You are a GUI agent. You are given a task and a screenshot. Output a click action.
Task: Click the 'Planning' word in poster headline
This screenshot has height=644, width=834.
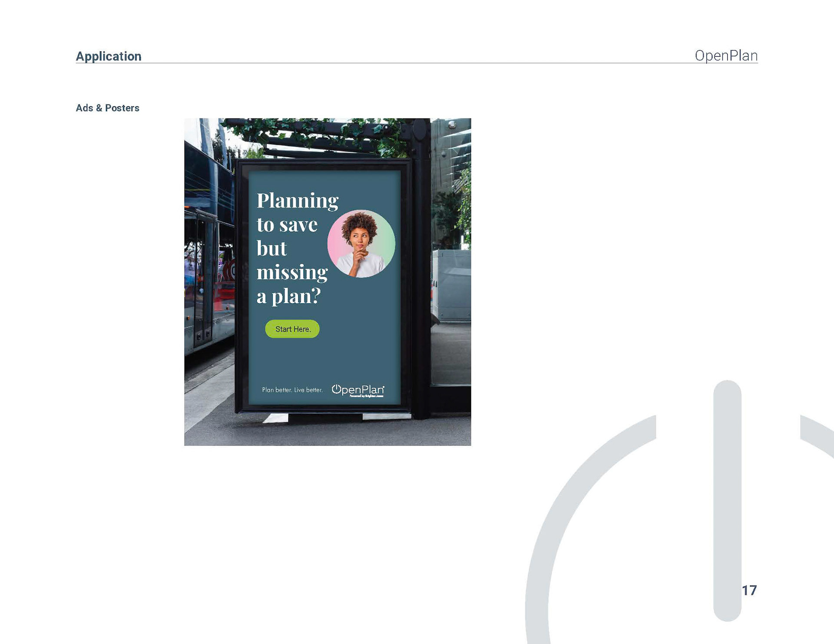(x=298, y=201)
